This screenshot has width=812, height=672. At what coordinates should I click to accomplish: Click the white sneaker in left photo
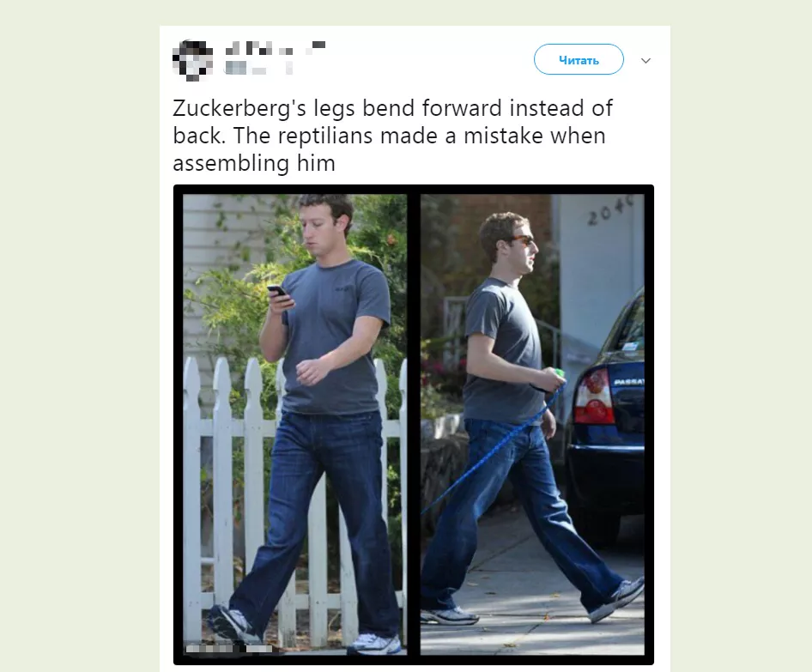(x=374, y=644)
